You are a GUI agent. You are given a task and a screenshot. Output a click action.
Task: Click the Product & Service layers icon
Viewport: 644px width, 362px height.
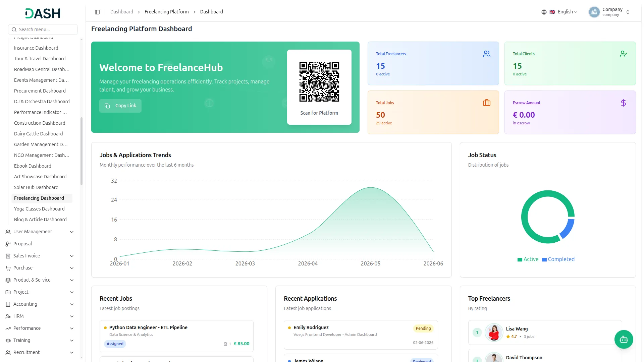click(8, 280)
